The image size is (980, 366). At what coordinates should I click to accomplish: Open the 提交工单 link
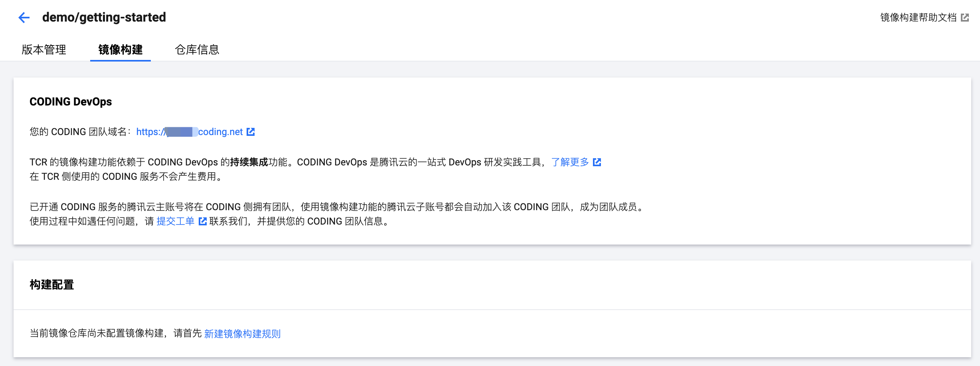click(x=176, y=221)
